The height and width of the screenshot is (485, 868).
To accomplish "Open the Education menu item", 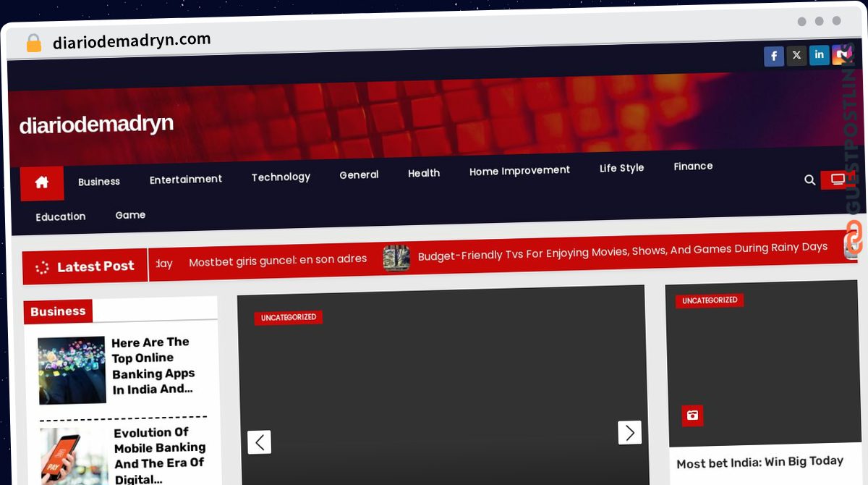I will [61, 216].
